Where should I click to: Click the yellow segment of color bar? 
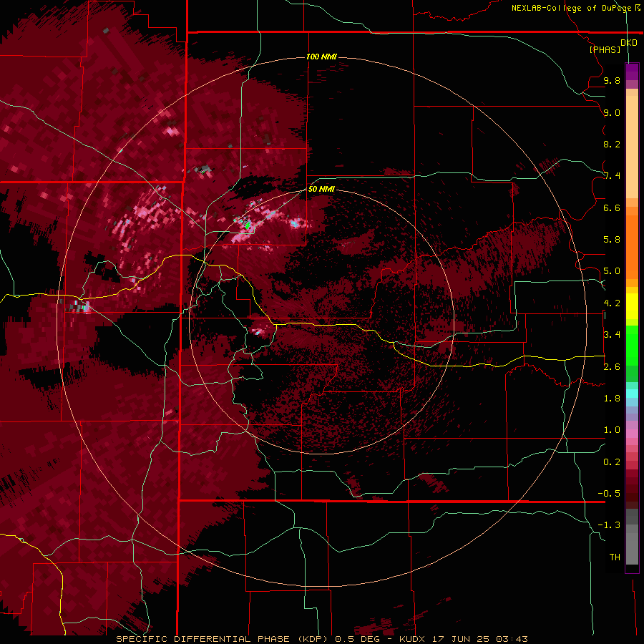[x=632, y=306]
